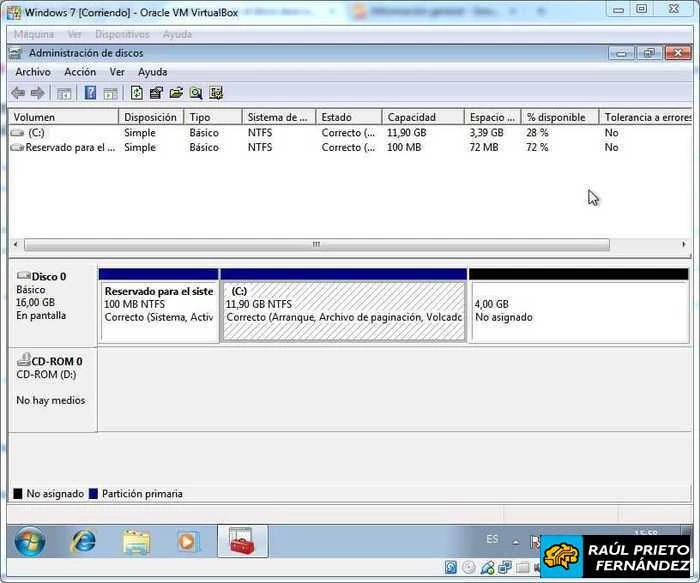Open the Ver menu in Administración de discos
The width and height of the screenshot is (700, 583).
pyautogui.click(x=117, y=72)
